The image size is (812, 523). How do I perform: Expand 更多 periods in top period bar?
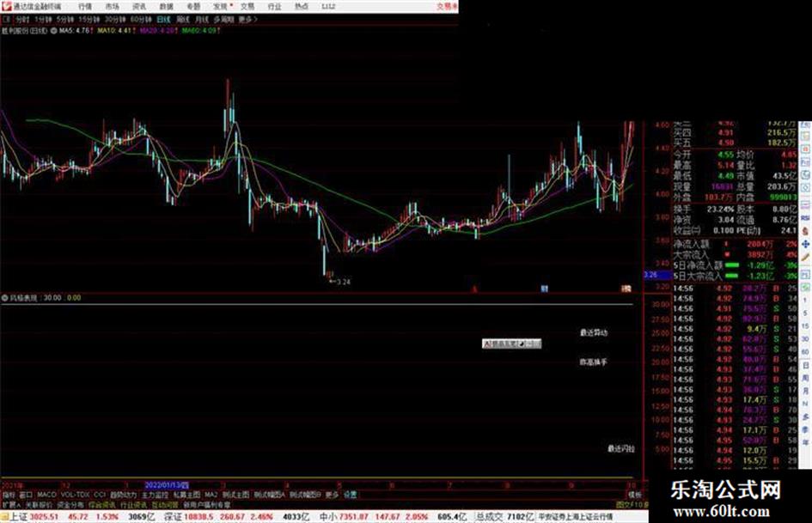click(x=247, y=19)
